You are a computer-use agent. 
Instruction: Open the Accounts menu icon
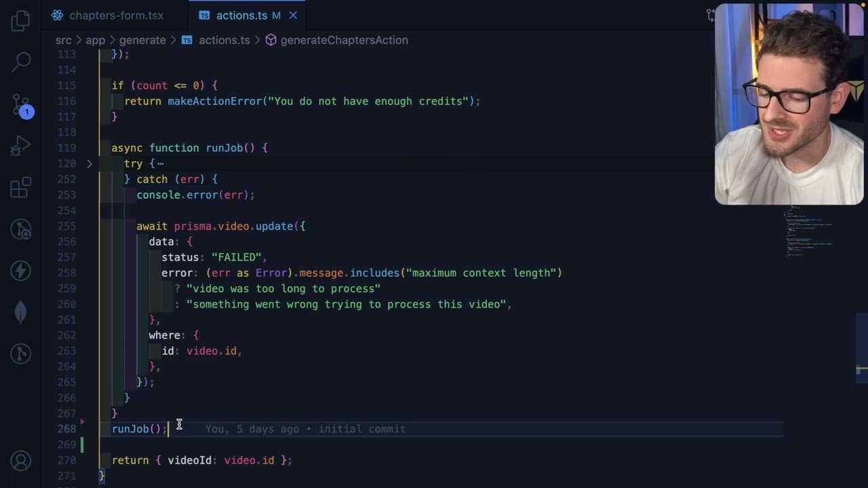[21, 462]
